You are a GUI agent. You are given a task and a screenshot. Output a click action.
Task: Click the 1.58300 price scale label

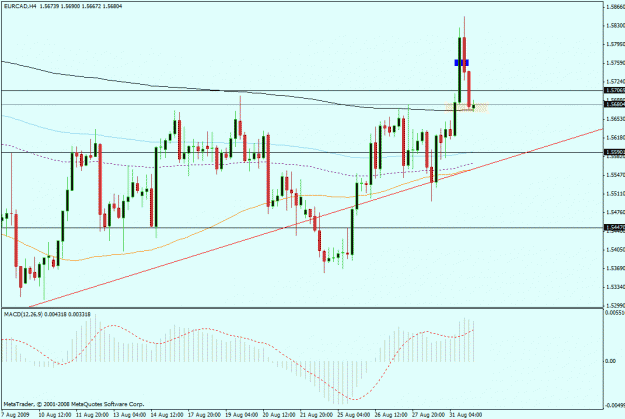click(615, 25)
